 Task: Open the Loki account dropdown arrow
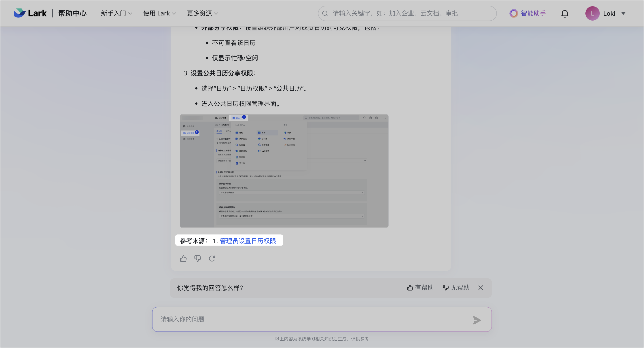coord(624,13)
